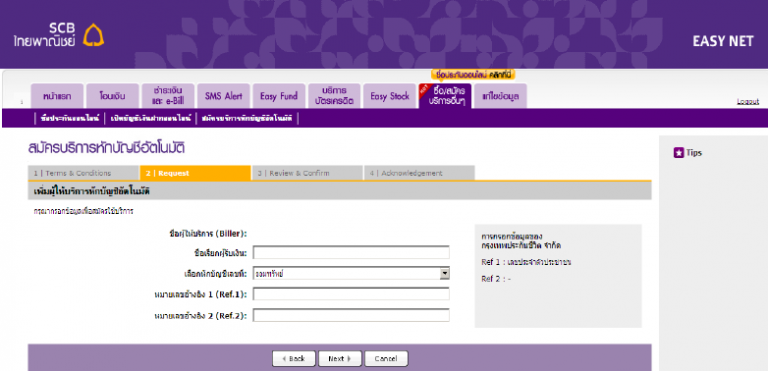
Task: Click the Ref 1 hint text in info box
Action: click(x=527, y=262)
